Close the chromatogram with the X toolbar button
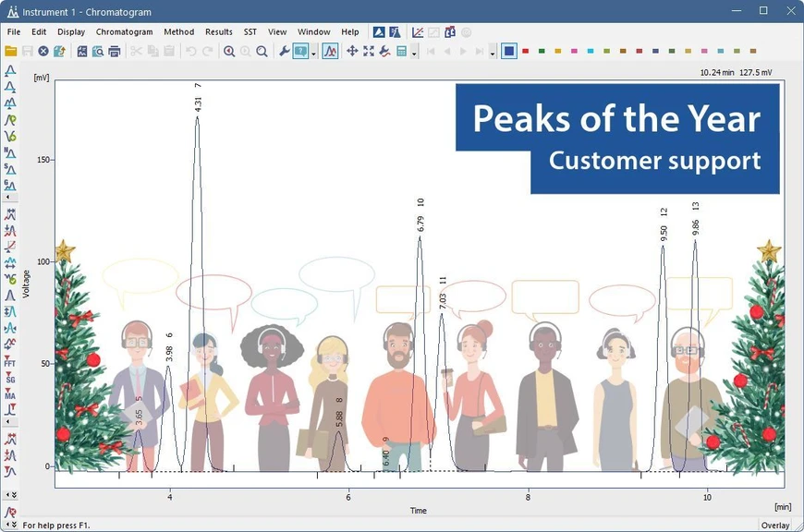This screenshot has height=532, width=804. coord(43,51)
